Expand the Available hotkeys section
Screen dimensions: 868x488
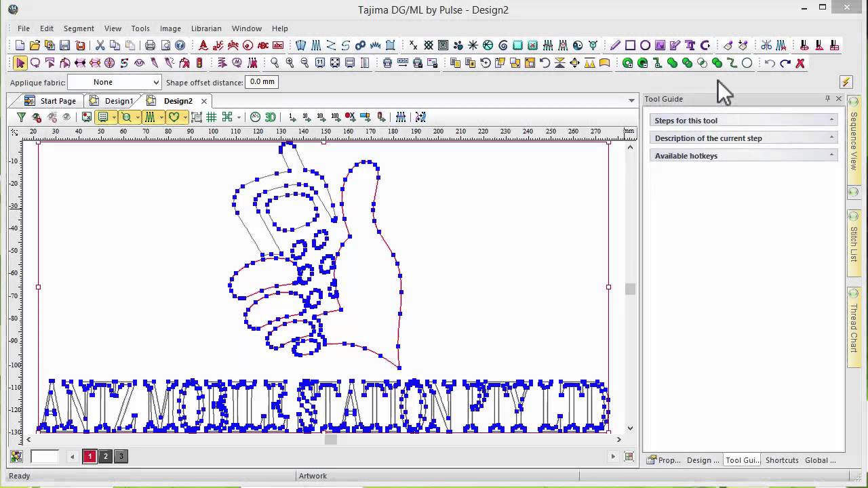(744, 156)
